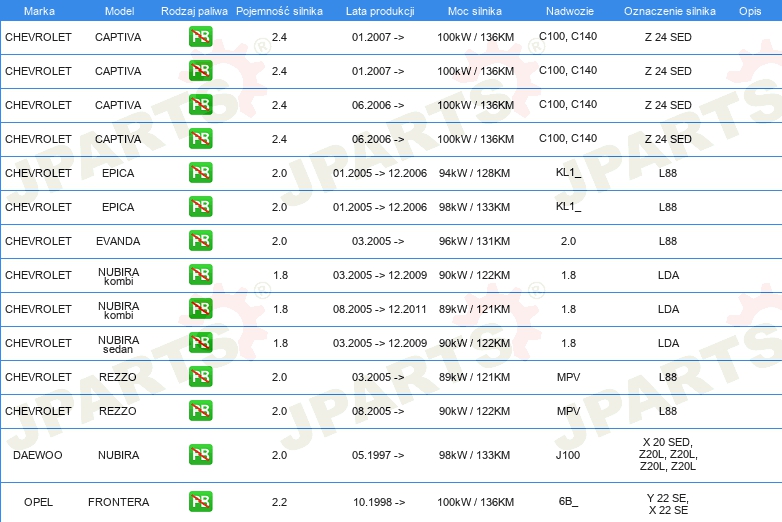
Task: Click the 6B_ body cell
Action: [x=568, y=501]
